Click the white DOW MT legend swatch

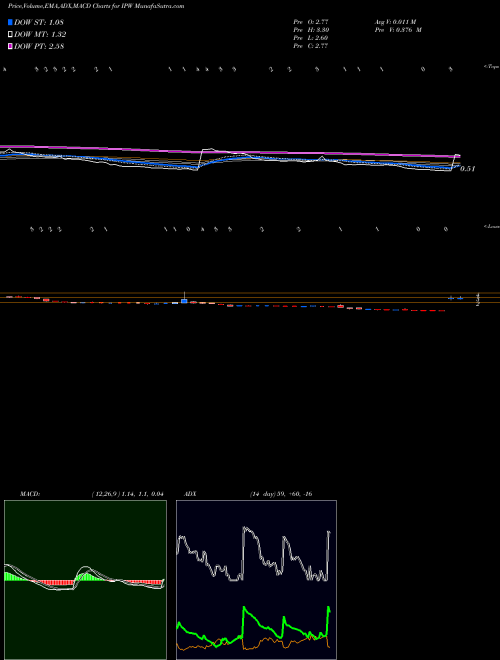[10, 35]
